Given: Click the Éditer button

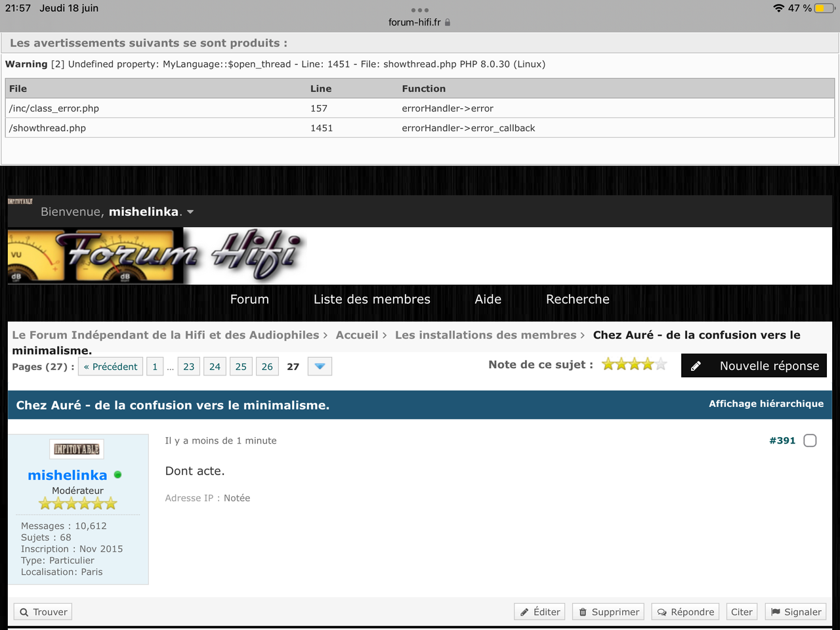Looking at the screenshot, I should tap(541, 612).
